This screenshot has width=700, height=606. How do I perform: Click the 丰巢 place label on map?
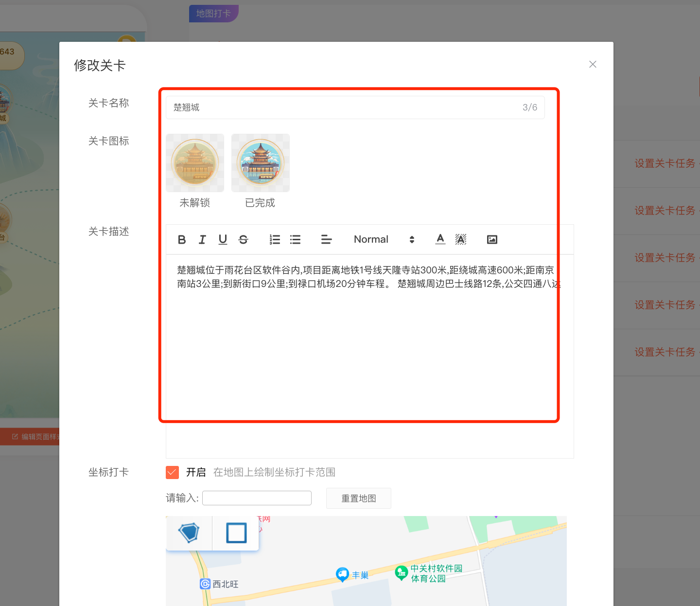click(360, 575)
